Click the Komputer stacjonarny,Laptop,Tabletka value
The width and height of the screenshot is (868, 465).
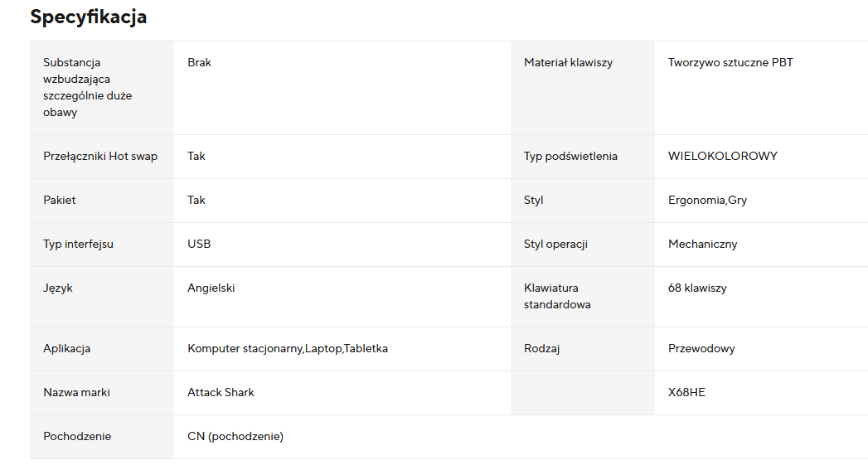pyautogui.click(x=287, y=348)
